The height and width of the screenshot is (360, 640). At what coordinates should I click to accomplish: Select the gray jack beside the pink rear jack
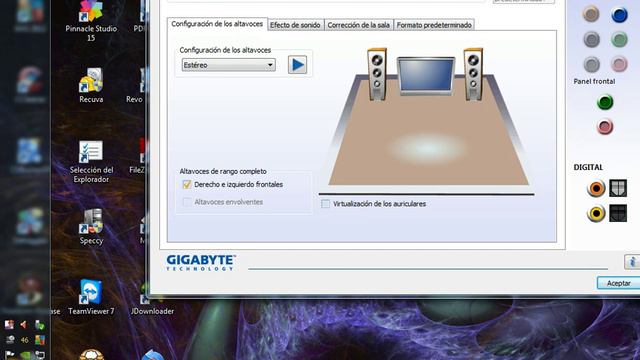point(591,64)
